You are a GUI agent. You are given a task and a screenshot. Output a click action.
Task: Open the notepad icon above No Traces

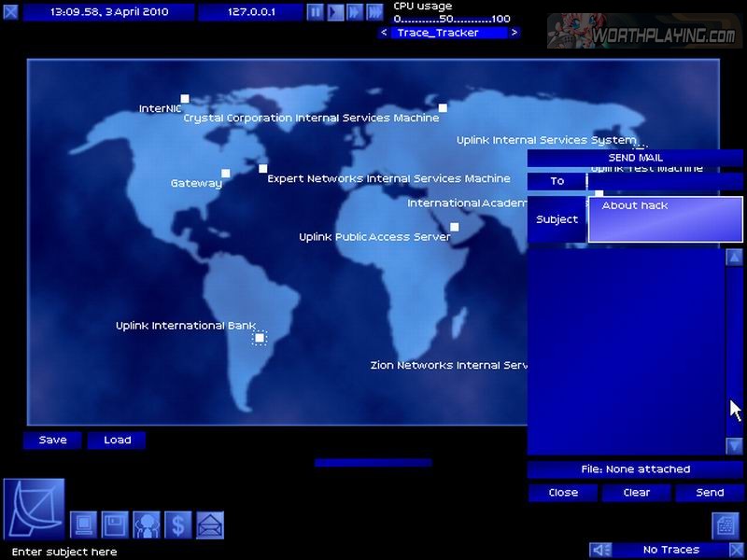click(x=726, y=525)
